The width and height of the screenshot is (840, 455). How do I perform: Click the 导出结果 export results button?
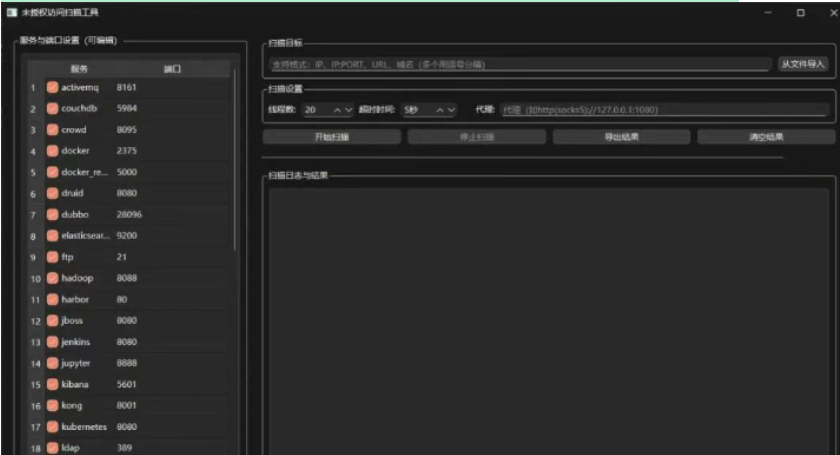(621, 137)
